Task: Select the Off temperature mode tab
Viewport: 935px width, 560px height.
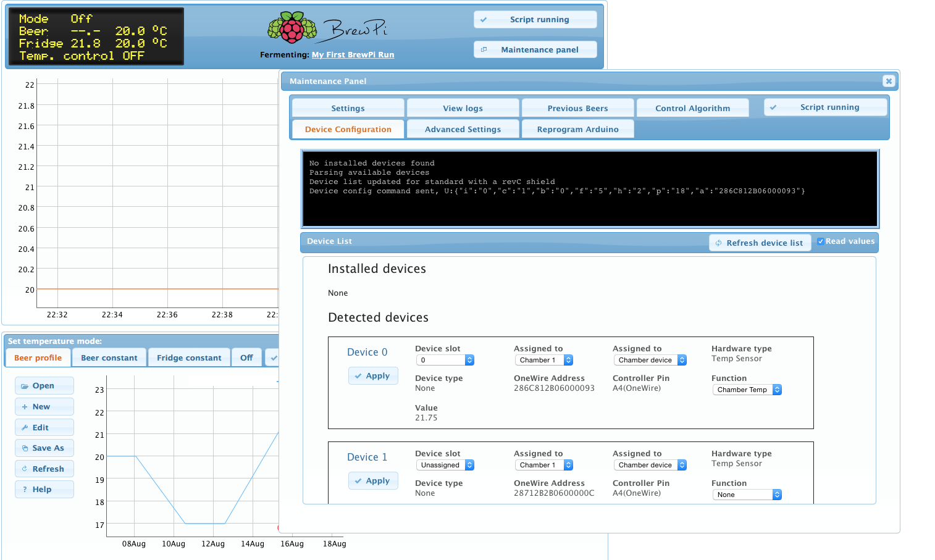Action: [246, 357]
